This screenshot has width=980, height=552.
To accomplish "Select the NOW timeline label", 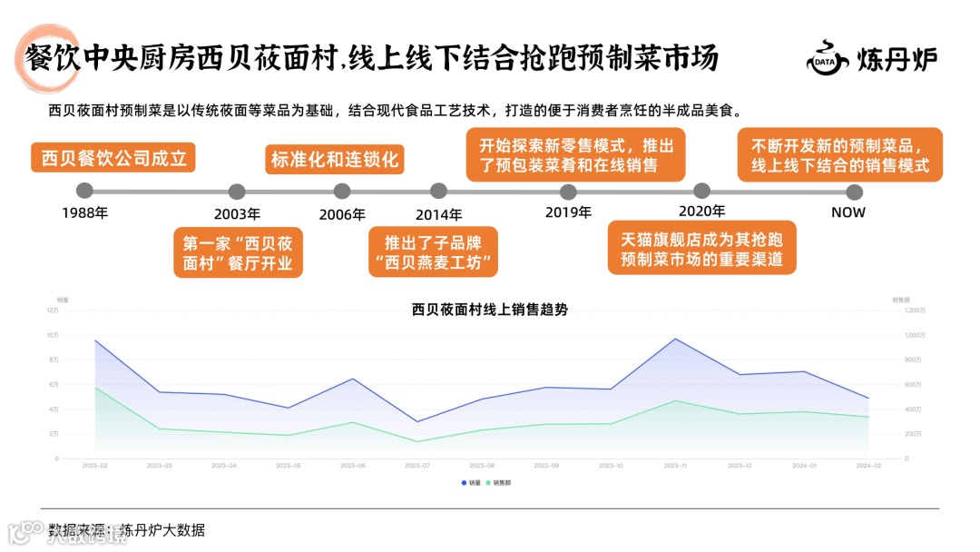I will tap(848, 212).
